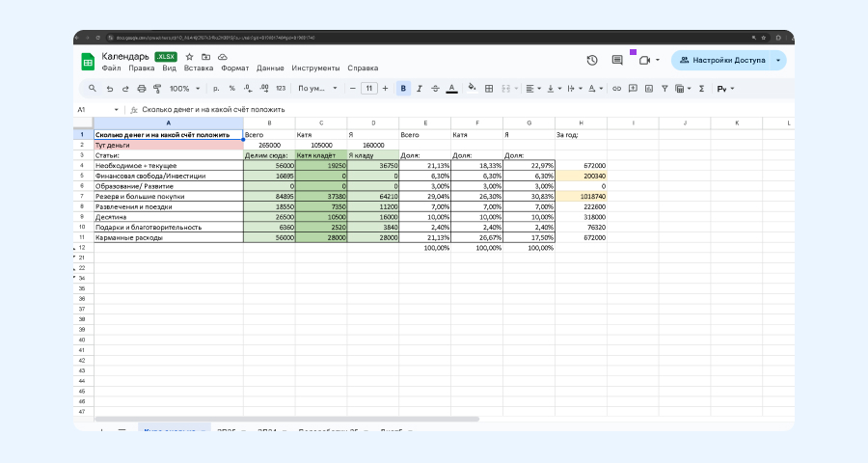Open the Вид menu
This screenshot has height=463, width=868.
(169, 68)
